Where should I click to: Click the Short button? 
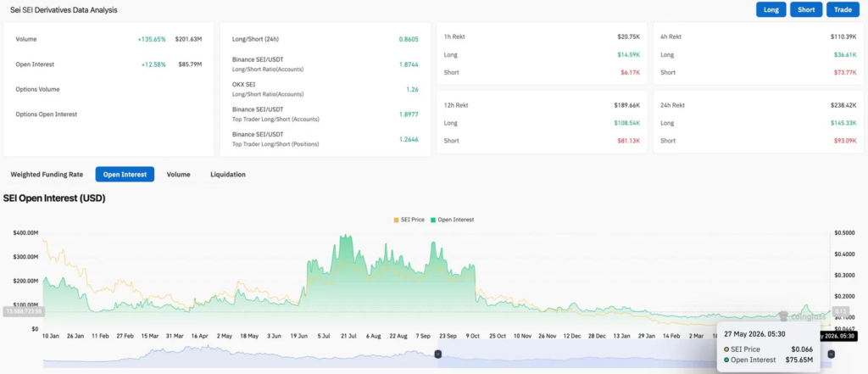806,9
